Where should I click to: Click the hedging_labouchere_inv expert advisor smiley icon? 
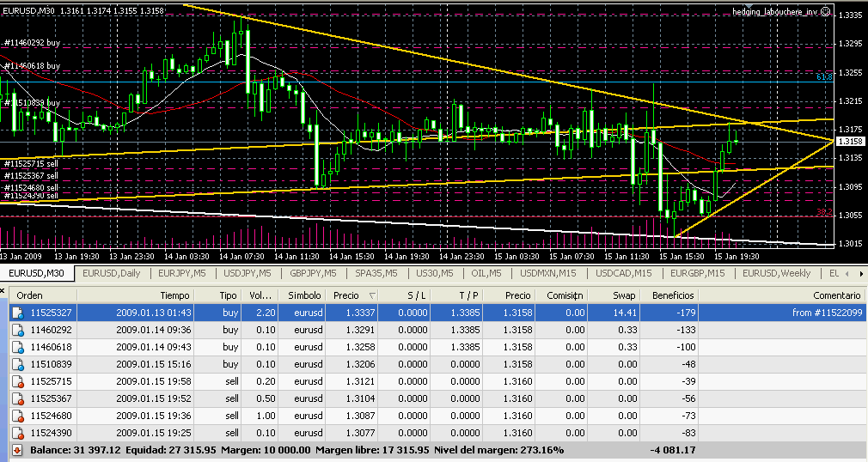(x=826, y=12)
